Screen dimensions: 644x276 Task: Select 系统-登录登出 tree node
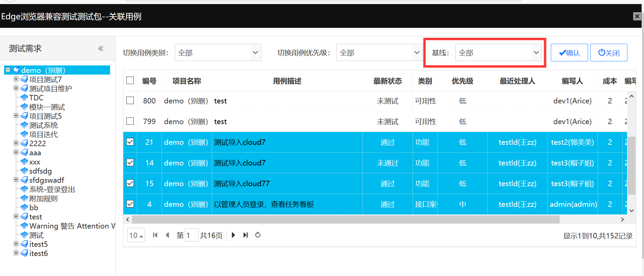coord(52,189)
